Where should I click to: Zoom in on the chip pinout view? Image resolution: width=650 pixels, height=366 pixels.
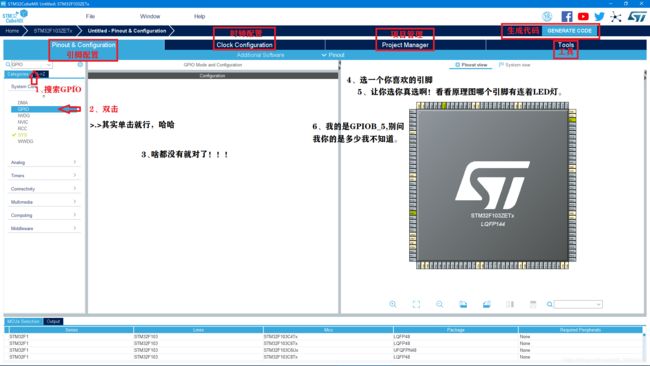[393, 304]
